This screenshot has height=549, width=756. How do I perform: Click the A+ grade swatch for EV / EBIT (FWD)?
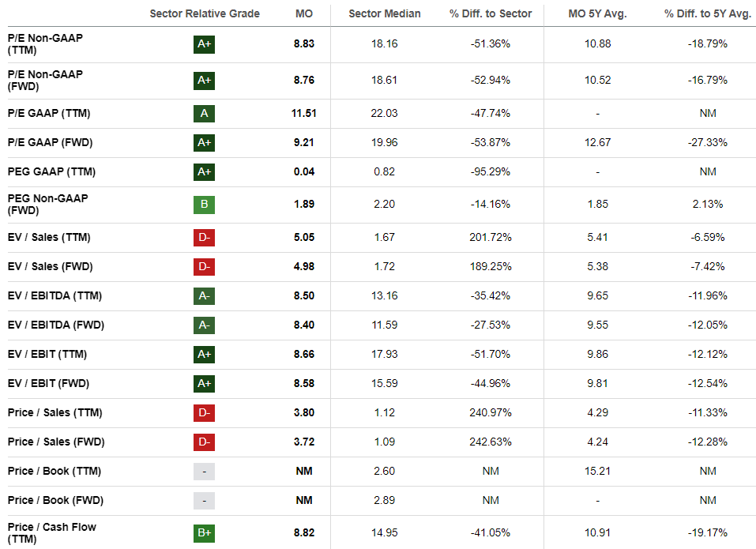click(204, 384)
